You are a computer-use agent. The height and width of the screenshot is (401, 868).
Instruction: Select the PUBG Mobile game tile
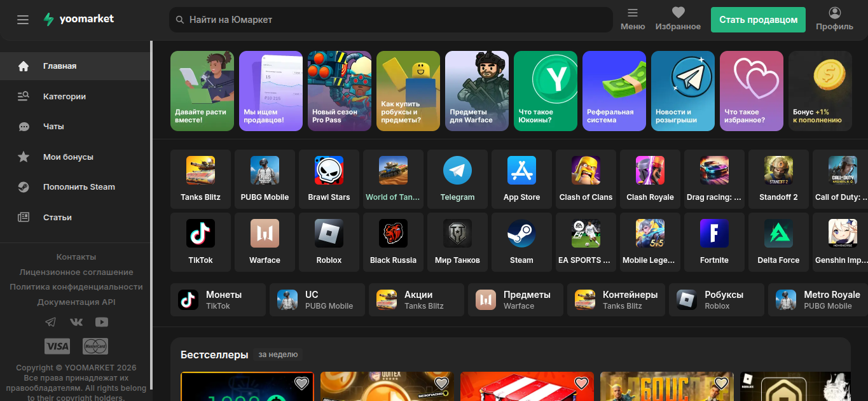(x=265, y=179)
